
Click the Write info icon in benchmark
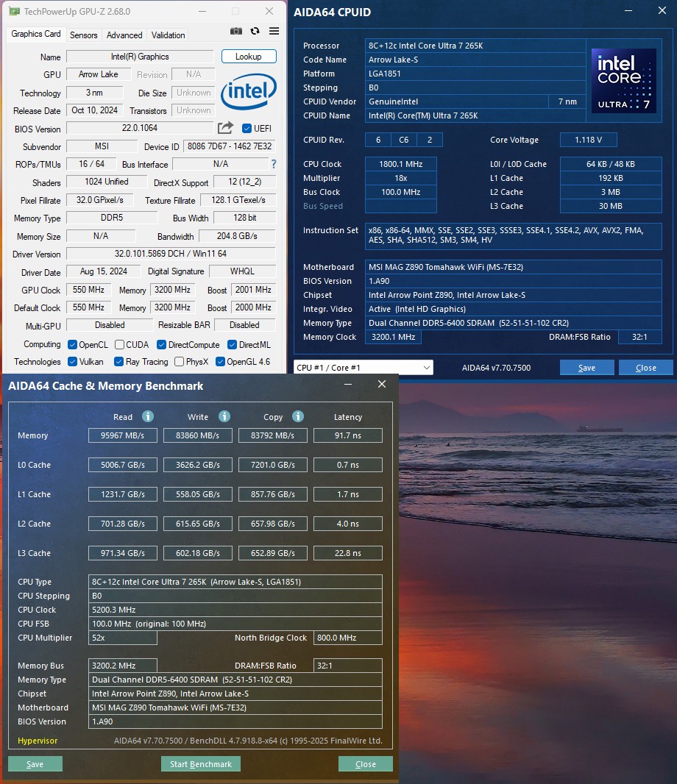[224, 416]
